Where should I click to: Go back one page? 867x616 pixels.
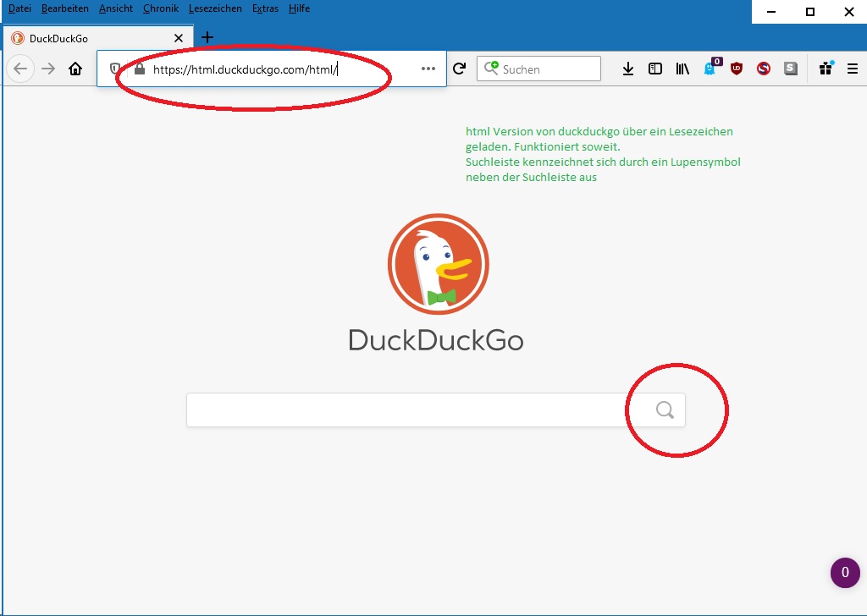(x=20, y=69)
